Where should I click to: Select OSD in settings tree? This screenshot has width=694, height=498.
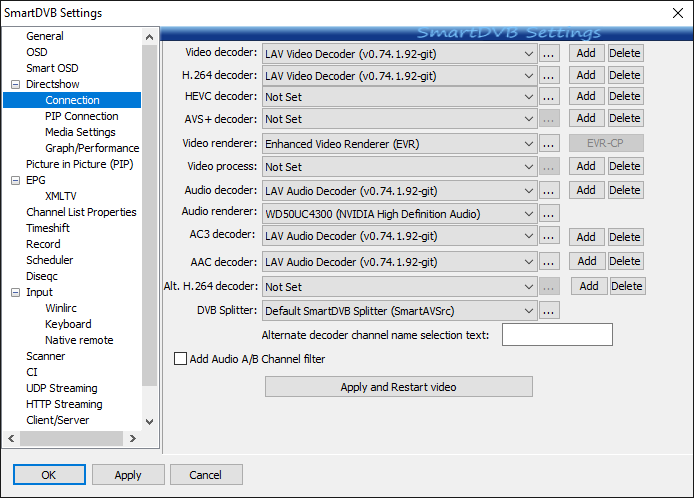(37, 52)
